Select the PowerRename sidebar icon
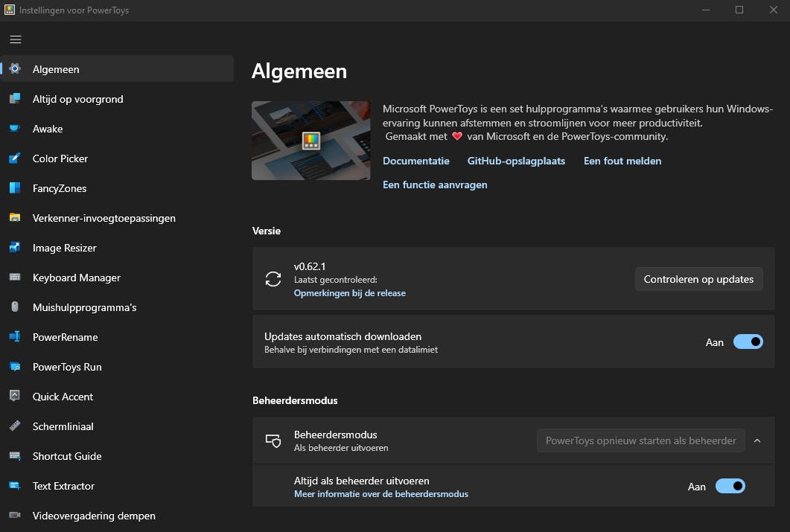 [15, 337]
